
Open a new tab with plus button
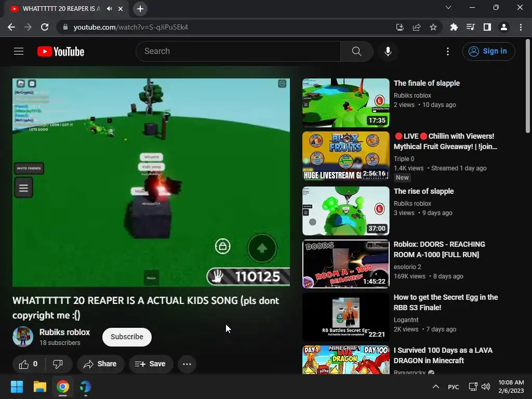140,9
